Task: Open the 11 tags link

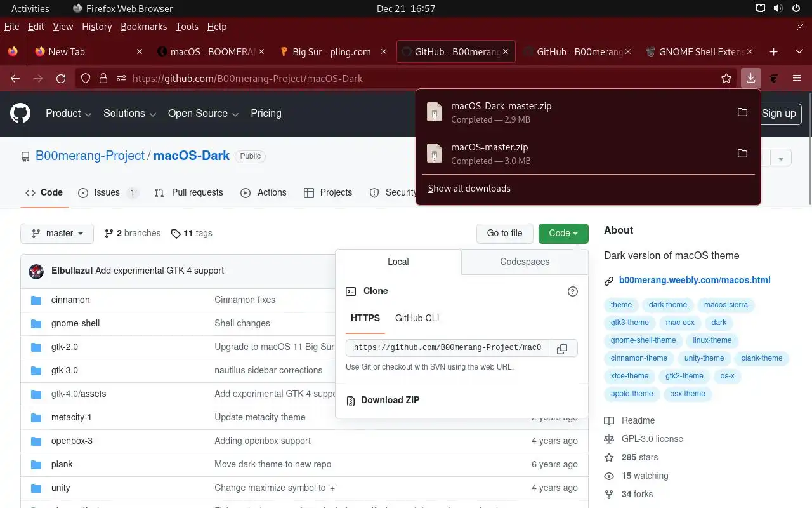Action: pos(192,234)
